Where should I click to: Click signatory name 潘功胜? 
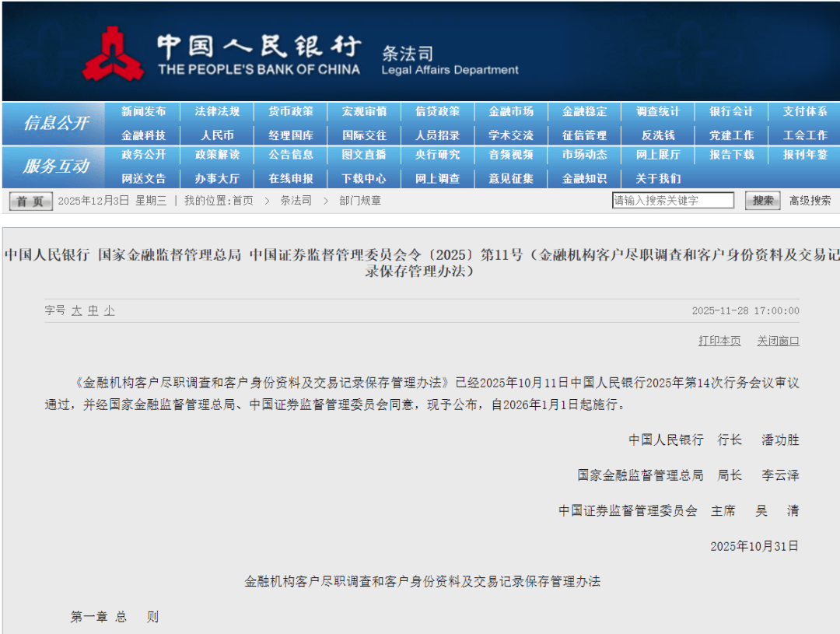pyautogui.click(x=781, y=440)
